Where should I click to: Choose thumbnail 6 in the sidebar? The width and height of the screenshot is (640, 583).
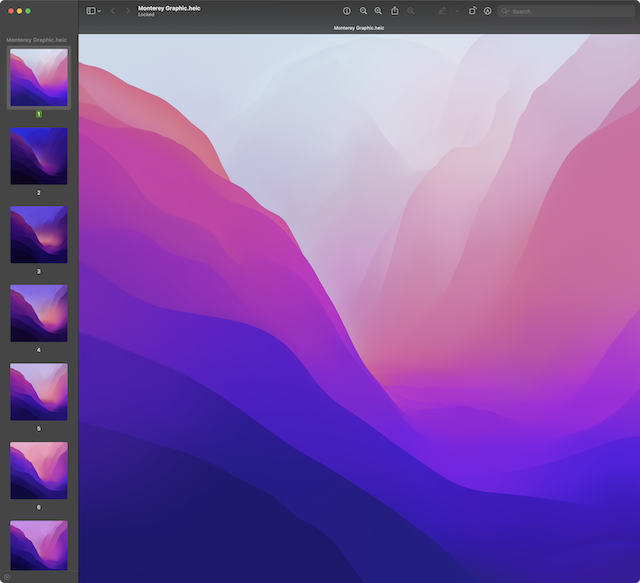click(x=39, y=471)
